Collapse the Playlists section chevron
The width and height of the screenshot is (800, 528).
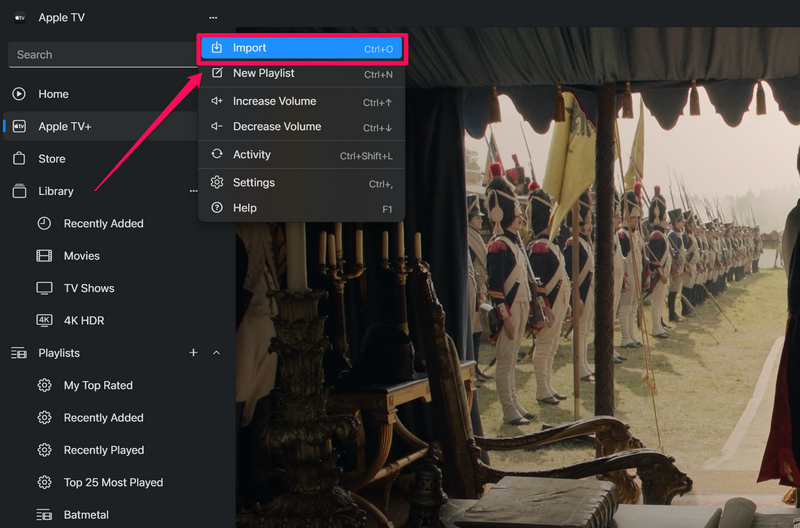(216, 353)
